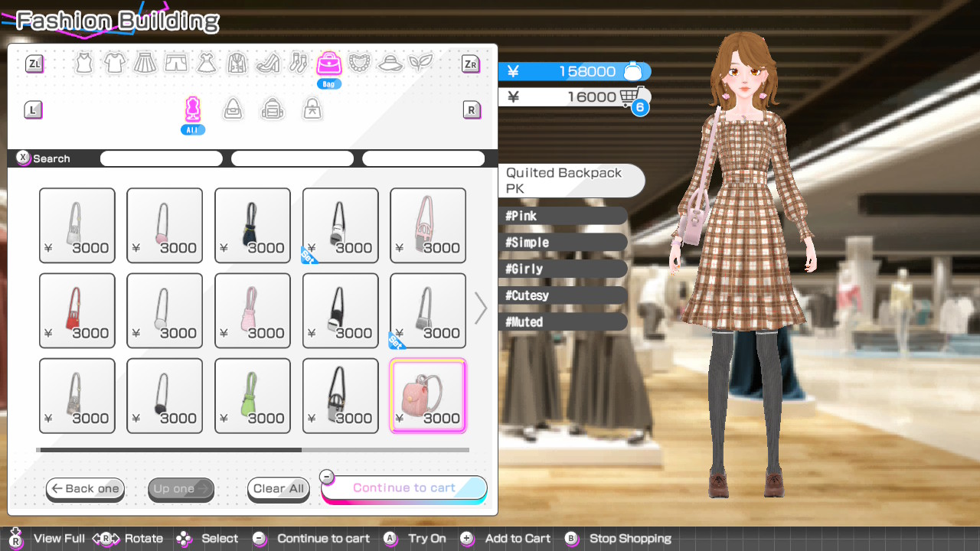Select the jacket outerwear category icon
Image resolution: width=980 pixels, height=551 pixels.
(237, 63)
